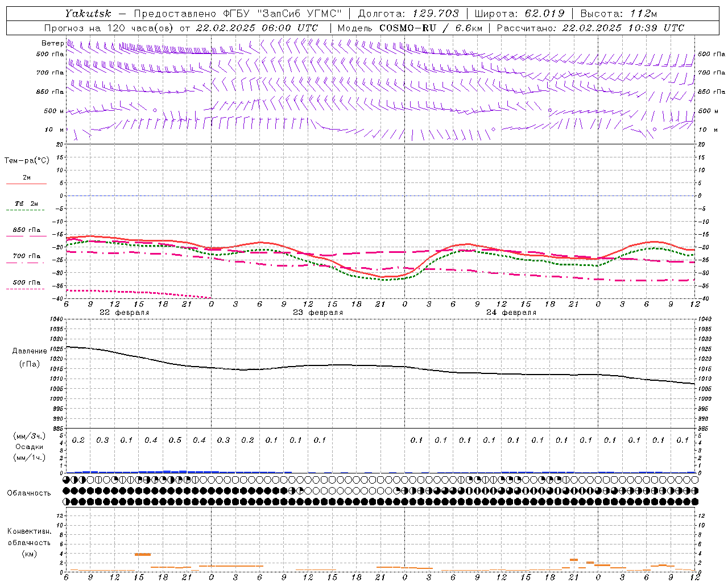Click the 'Td 2м' dew point legend entry
728x582 pixels.
click(26, 203)
